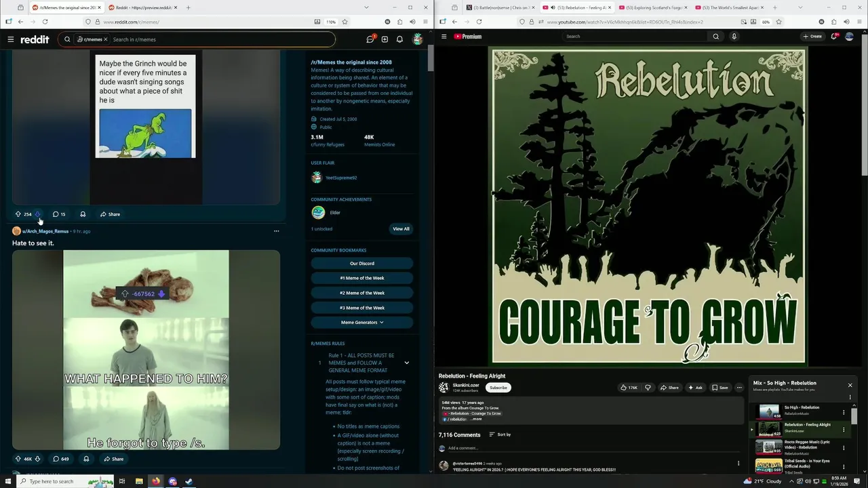Remove the r/memes search filter chip
This screenshot has height=488, width=868.
(105, 39)
